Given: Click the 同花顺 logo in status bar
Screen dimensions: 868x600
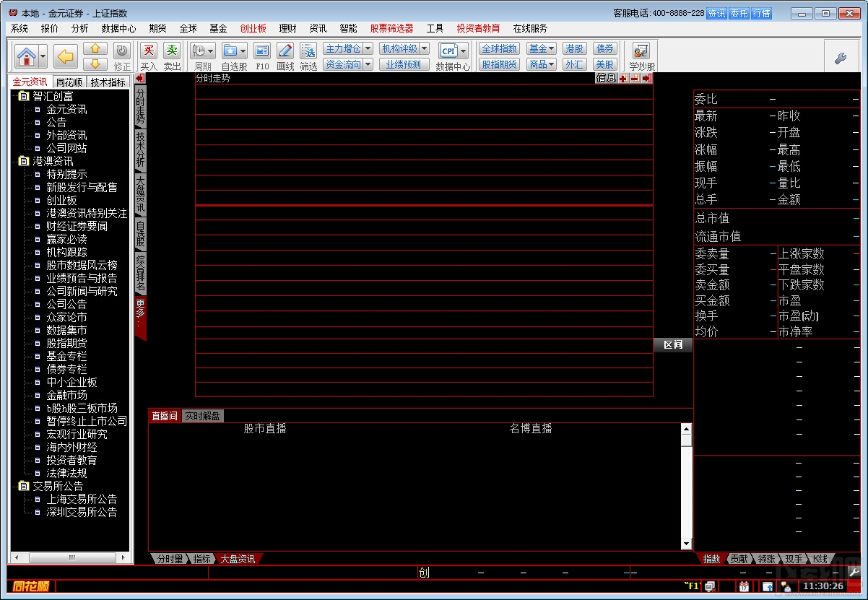Looking at the screenshot, I should [x=31, y=586].
